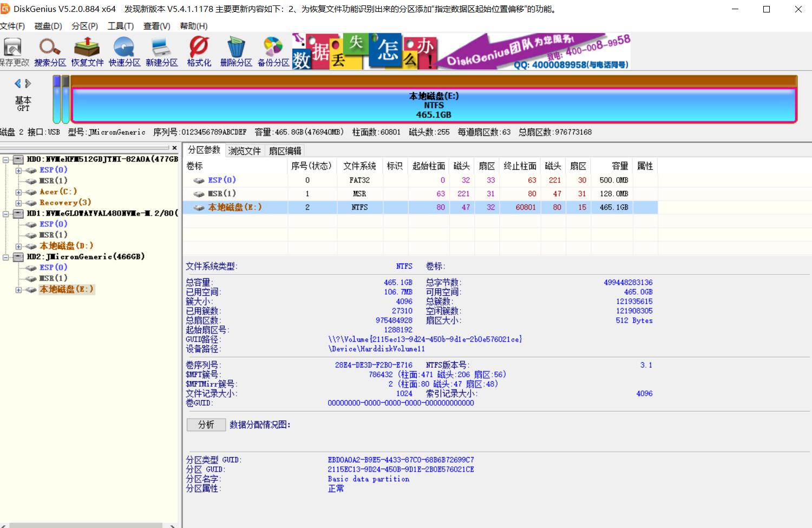Click the 新建分区 icon
812x528 pixels.
[x=161, y=50]
